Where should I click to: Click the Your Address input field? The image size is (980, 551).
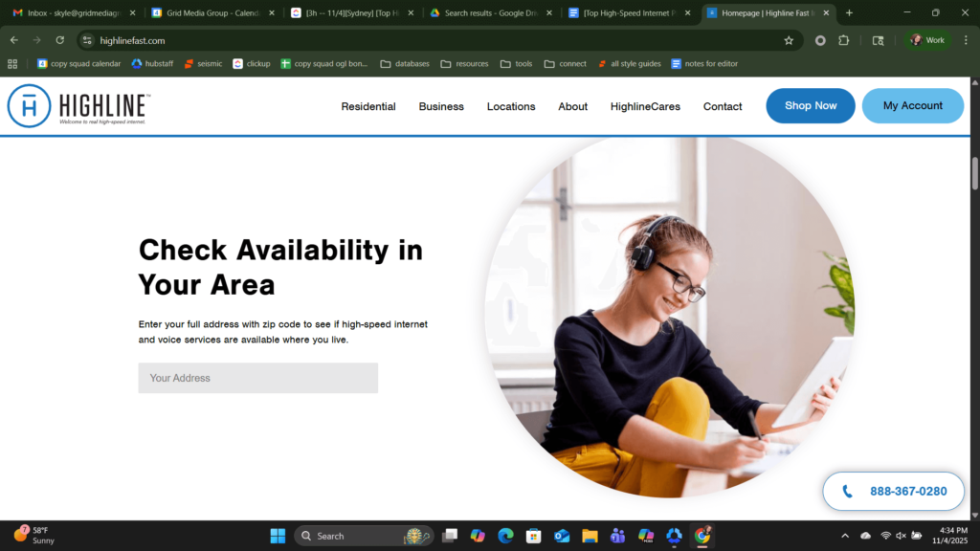click(x=257, y=378)
